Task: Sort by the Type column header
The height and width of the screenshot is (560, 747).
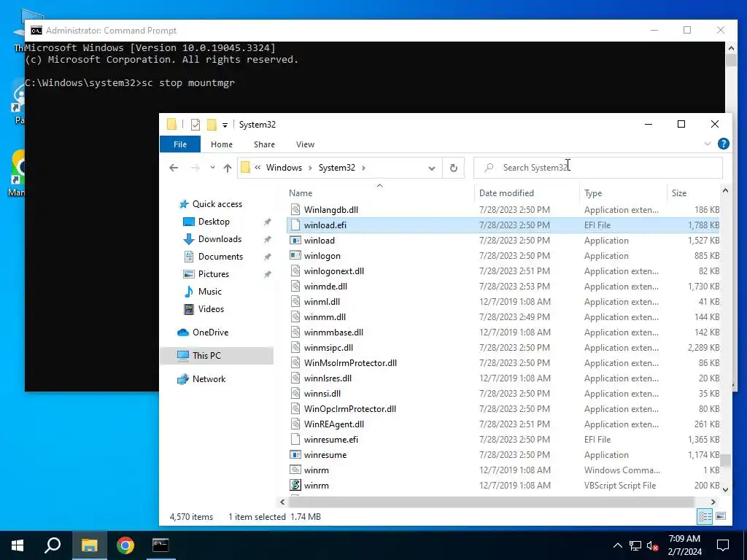Action: point(593,192)
